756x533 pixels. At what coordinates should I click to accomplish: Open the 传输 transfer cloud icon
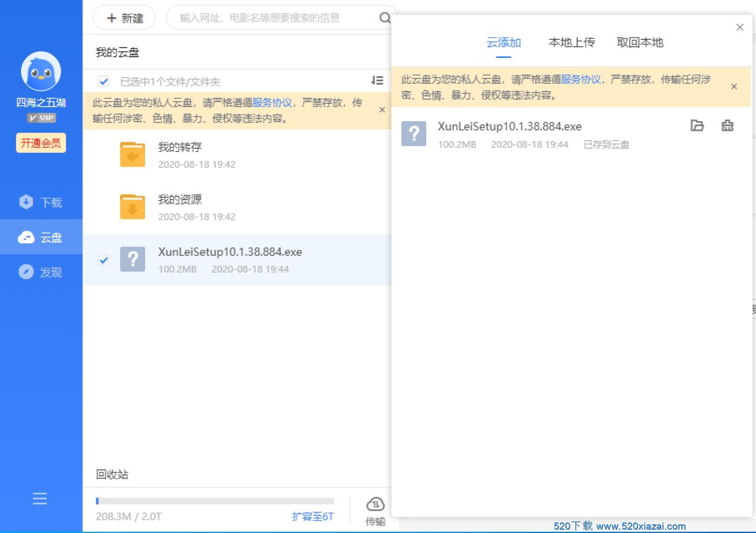(x=375, y=505)
